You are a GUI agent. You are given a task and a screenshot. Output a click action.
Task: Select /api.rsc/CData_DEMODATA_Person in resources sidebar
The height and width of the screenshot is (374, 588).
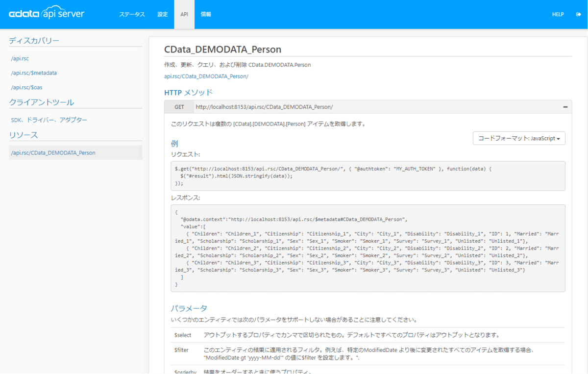pos(75,152)
